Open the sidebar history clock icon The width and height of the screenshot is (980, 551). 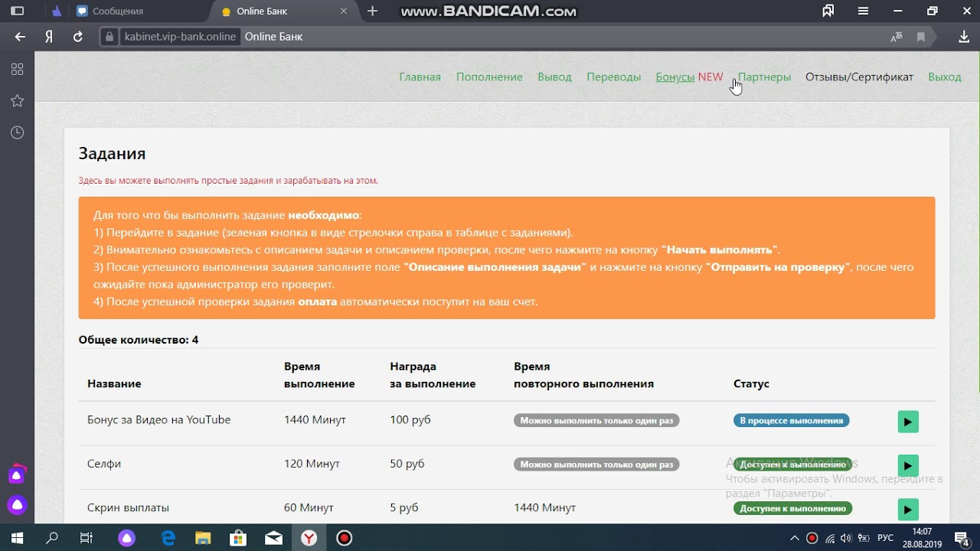coord(17,133)
